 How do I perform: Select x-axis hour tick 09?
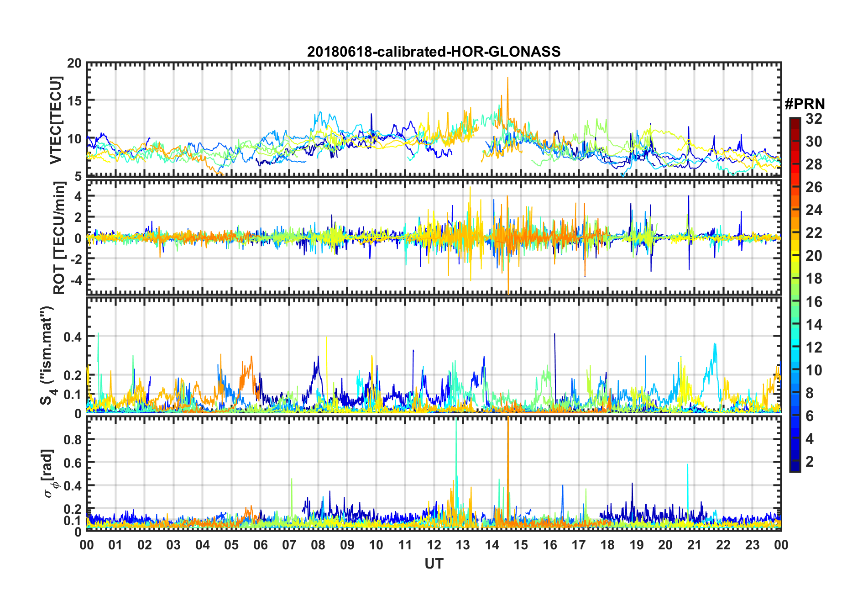[347, 545]
